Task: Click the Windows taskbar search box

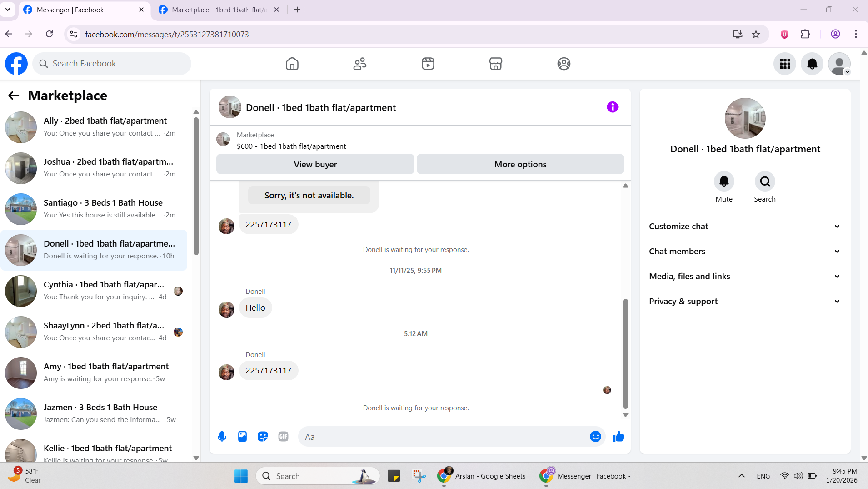Action: click(x=318, y=476)
